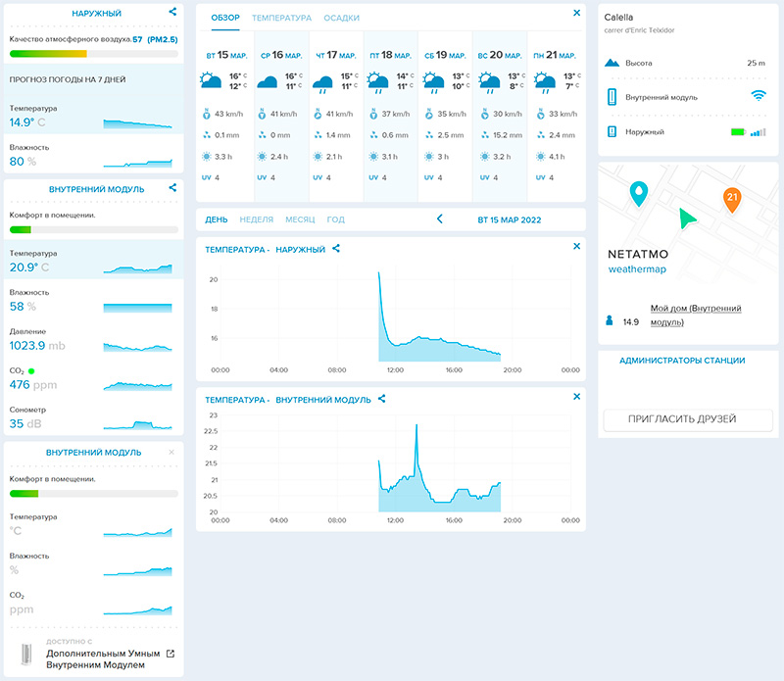Click the orange 21 temperature map pin

pos(731,199)
